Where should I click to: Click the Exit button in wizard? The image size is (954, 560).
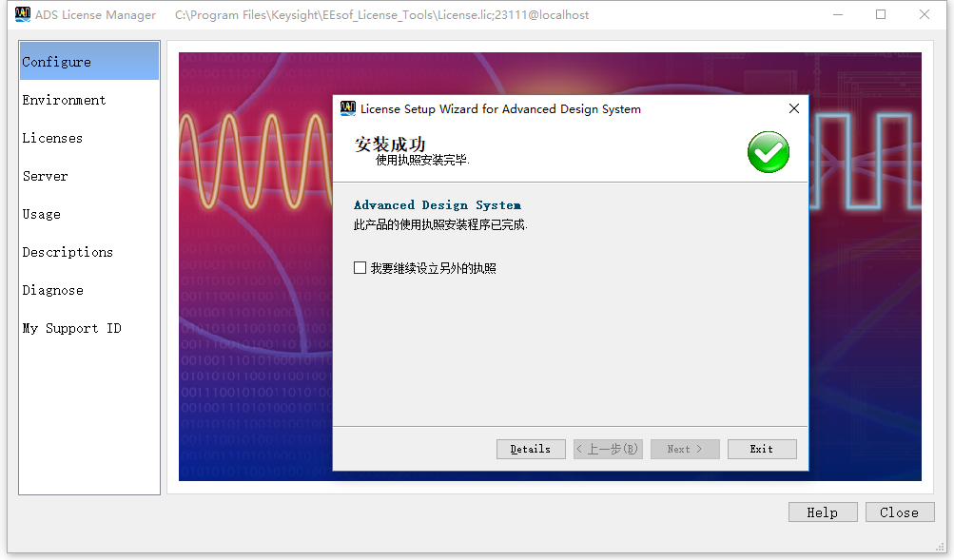point(762,450)
